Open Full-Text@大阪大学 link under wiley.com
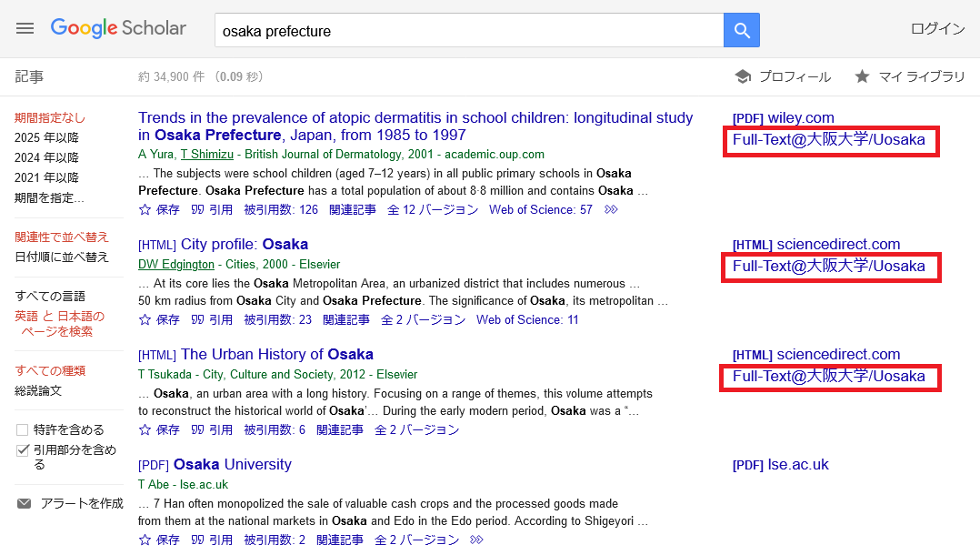This screenshot has height=555, width=980. point(829,139)
